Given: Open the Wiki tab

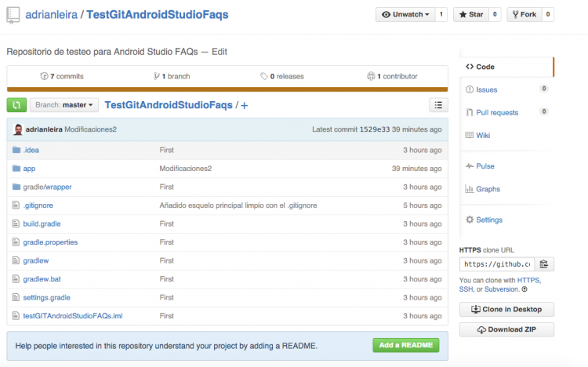Looking at the screenshot, I should [x=483, y=136].
